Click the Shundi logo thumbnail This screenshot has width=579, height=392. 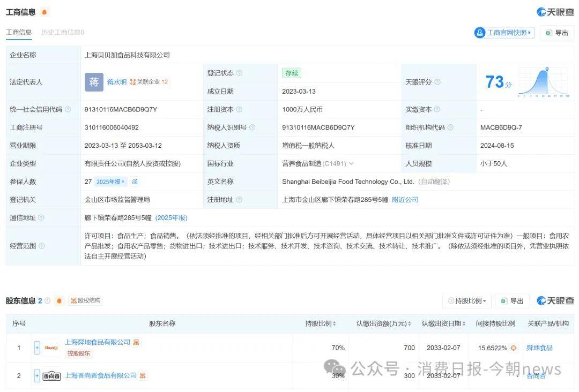(51, 348)
